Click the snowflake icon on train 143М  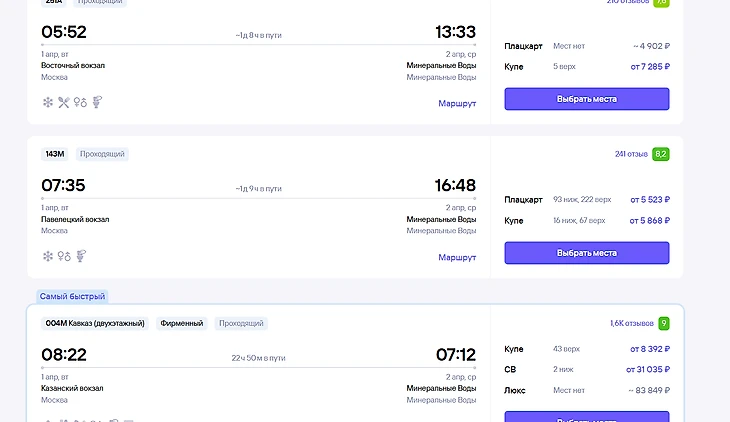pyautogui.click(x=47, y=256)
